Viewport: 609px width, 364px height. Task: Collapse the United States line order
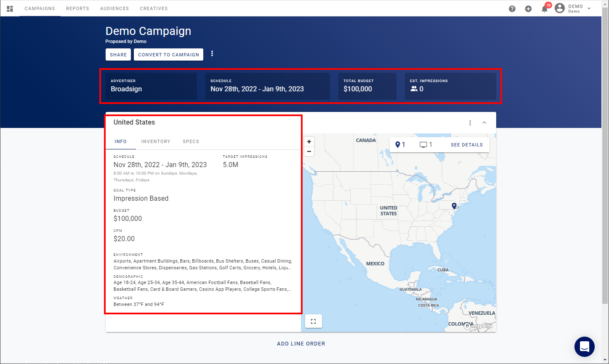[x=484, y=123]
